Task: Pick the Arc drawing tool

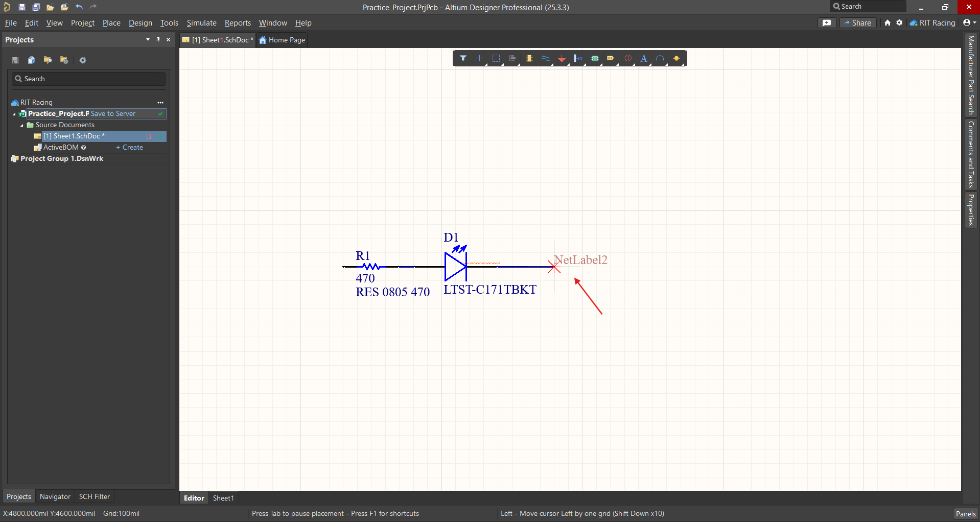Action: click(660, 58)
